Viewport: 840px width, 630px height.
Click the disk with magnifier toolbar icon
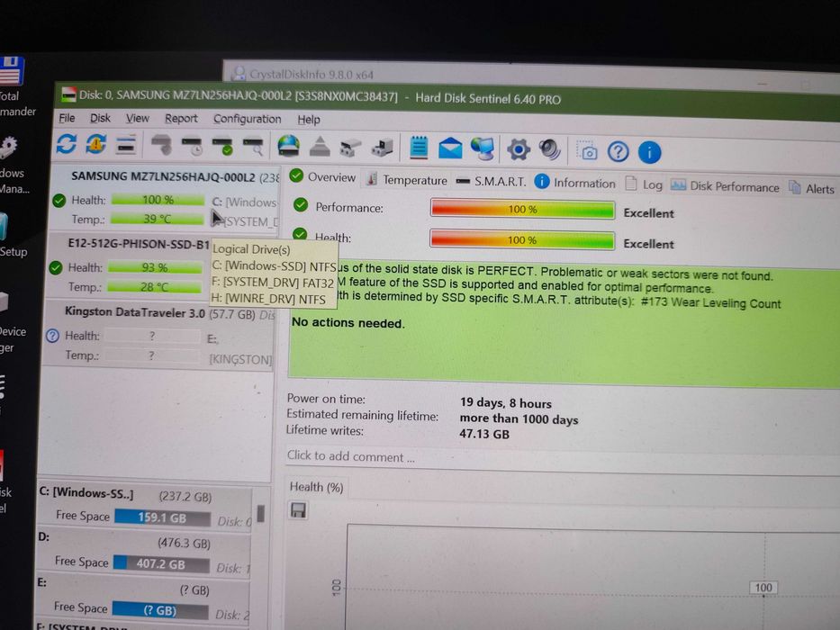pyautogui.click(x=253, y=147)
